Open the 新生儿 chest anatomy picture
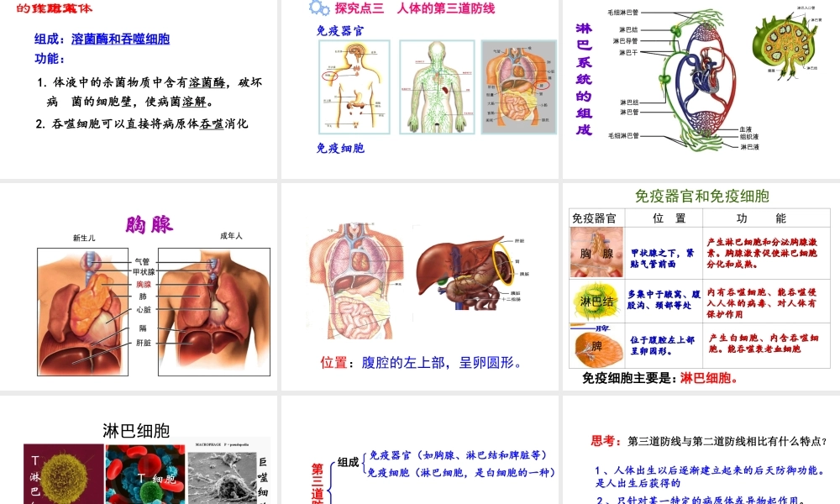Image resolution: width=840 pixels, height=504 pixels. [82, 312]
